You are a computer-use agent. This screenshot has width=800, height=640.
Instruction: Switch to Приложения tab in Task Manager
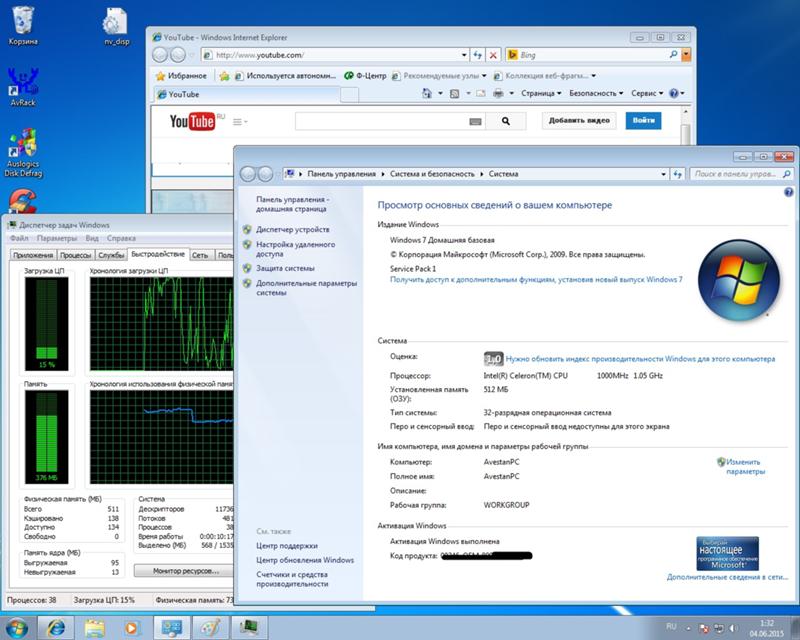(x=33, y=255)
